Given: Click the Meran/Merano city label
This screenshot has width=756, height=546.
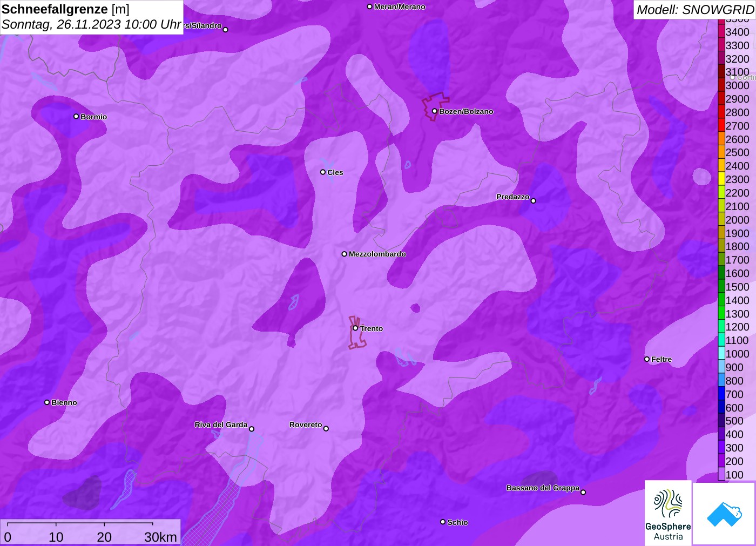Looking at the screenshot, I should 400,6.
